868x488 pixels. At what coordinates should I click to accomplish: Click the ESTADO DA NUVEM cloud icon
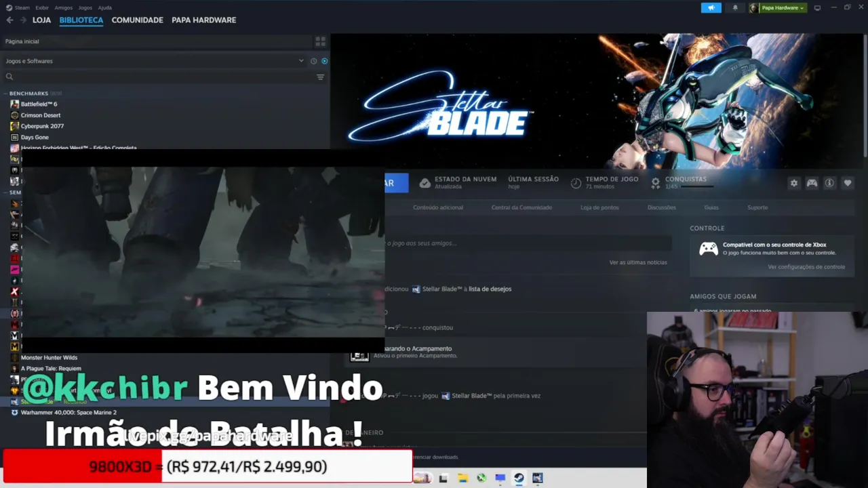(x=425, y=183)
